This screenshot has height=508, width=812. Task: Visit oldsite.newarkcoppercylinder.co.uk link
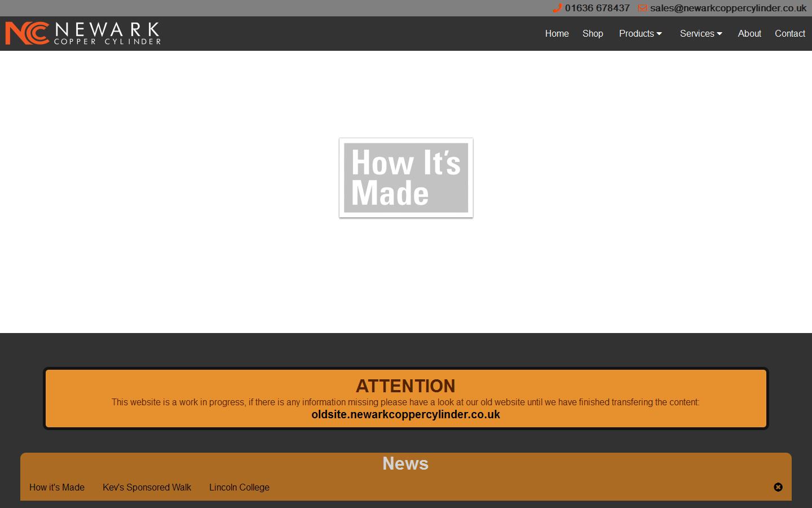[x=405, y=415]
